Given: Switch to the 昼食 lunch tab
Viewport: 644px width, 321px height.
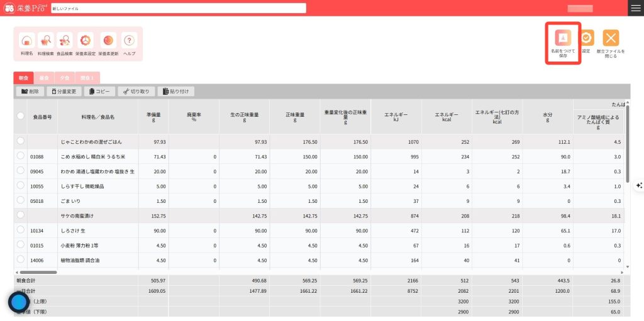Looking at the screenshot, I should pyautogui.click(x=44, y=78).
